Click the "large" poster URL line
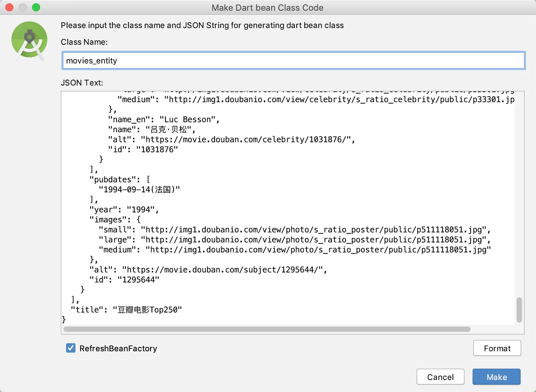Viewport: 536px width, 392px height. (294, 240)
